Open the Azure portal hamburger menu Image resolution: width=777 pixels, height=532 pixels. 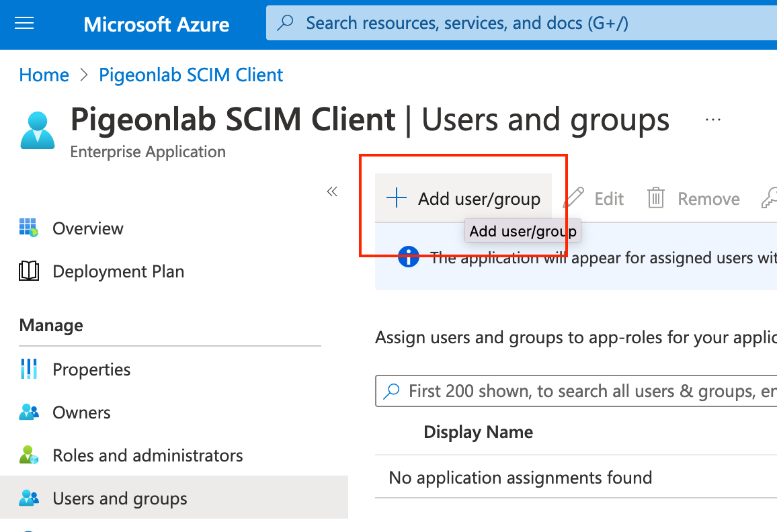pos(24,24)
